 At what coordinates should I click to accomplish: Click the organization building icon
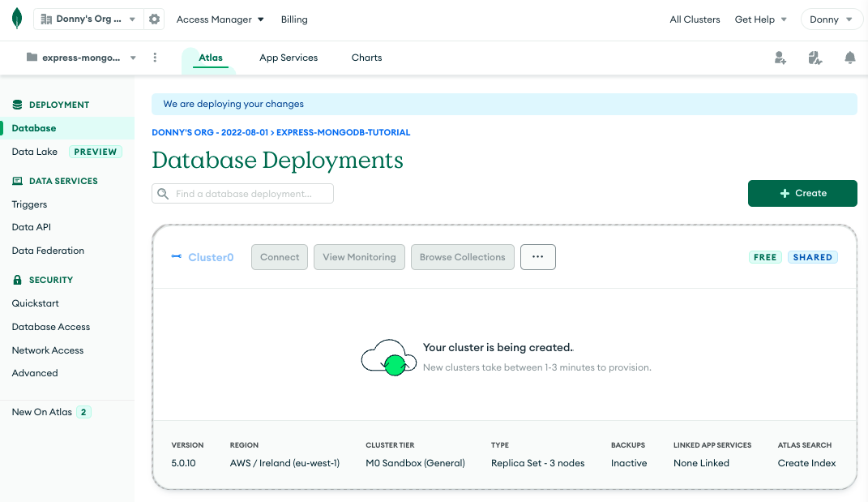(x=46, y=19)
